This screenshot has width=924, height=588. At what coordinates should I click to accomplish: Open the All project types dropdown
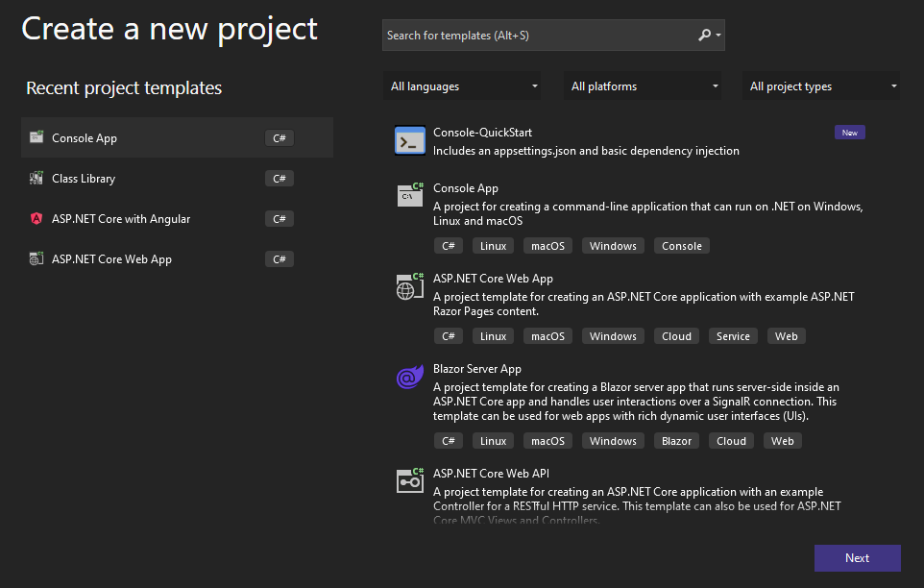[821, 86]
